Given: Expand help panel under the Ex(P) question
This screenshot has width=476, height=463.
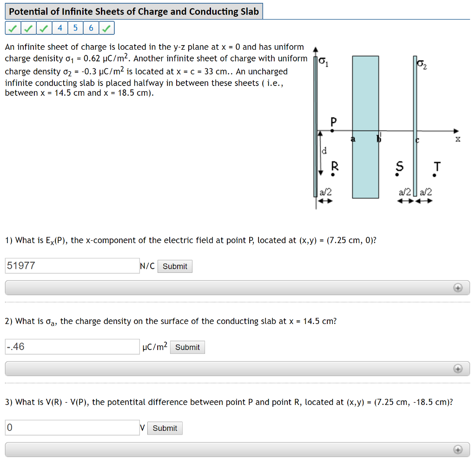Looking at the screenshot, I should pyautogui.click(x=458, y=288).
